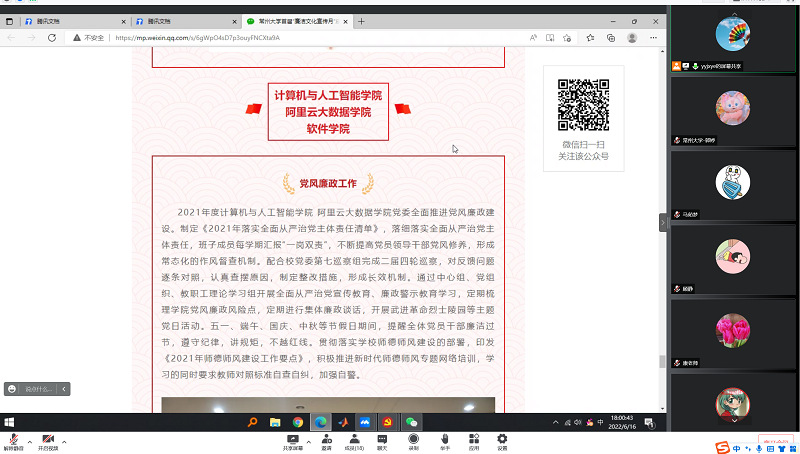The height and width of the screenshot is (454, 800).
Task: Start recording the meeting
Action: [x=413, y=442]
